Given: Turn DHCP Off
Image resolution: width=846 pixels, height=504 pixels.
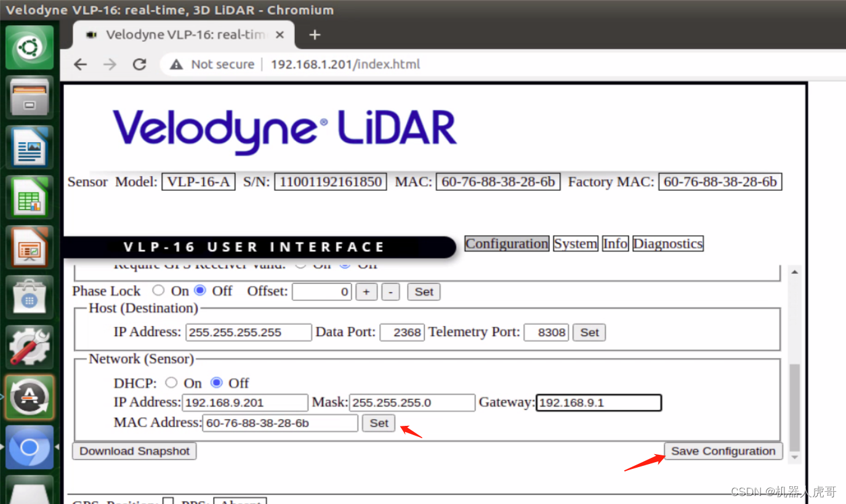Looking at the screenshot, I should pos(216,383).
